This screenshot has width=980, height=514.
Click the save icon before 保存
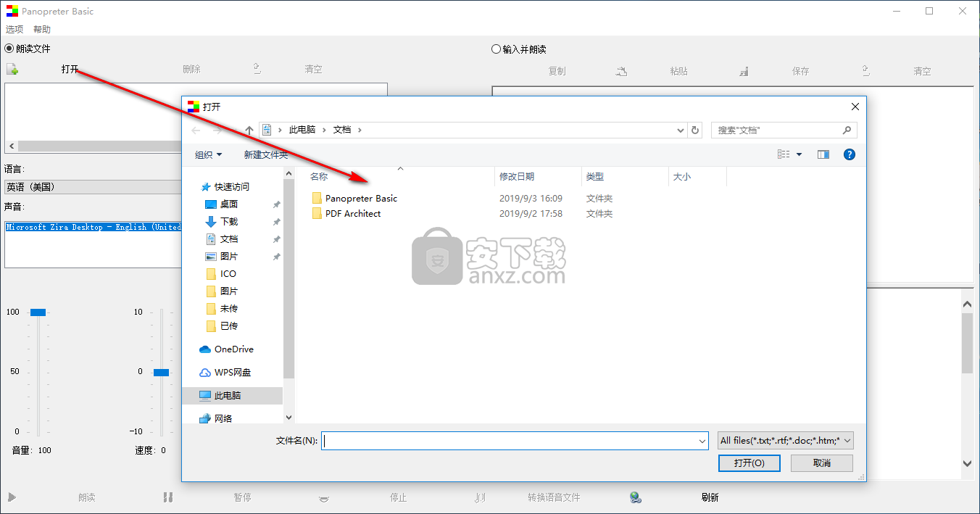click(744, 71)
